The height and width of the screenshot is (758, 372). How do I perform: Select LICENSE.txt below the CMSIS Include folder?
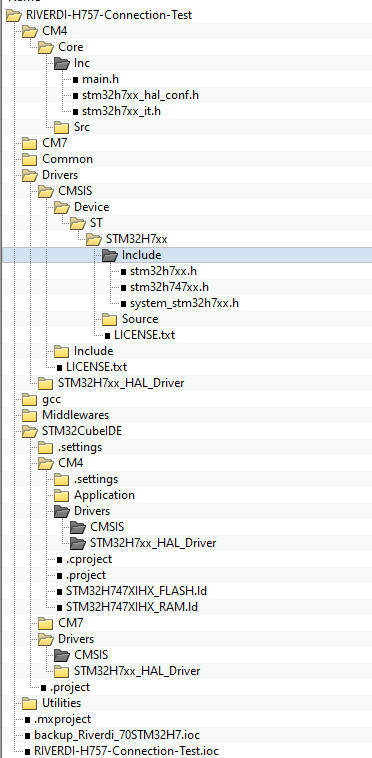[97, 367]
